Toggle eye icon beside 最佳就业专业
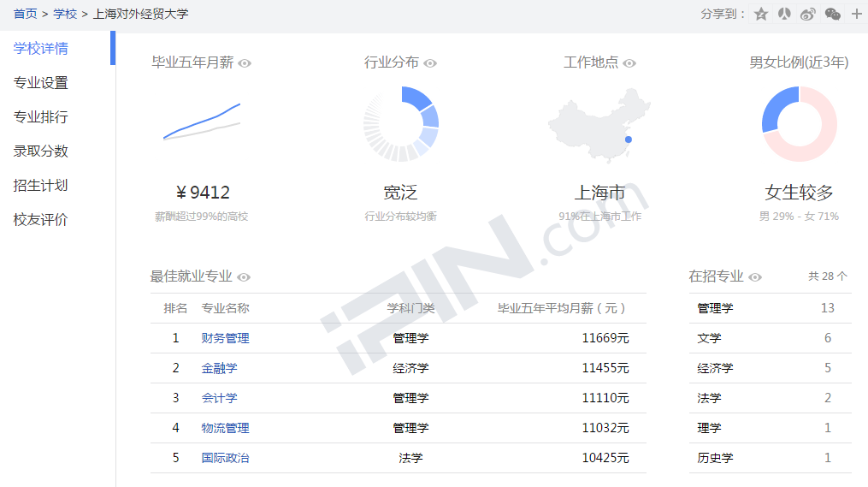This screenshot has width=868, height=487. pyautogui.click(x=244, y=277)
